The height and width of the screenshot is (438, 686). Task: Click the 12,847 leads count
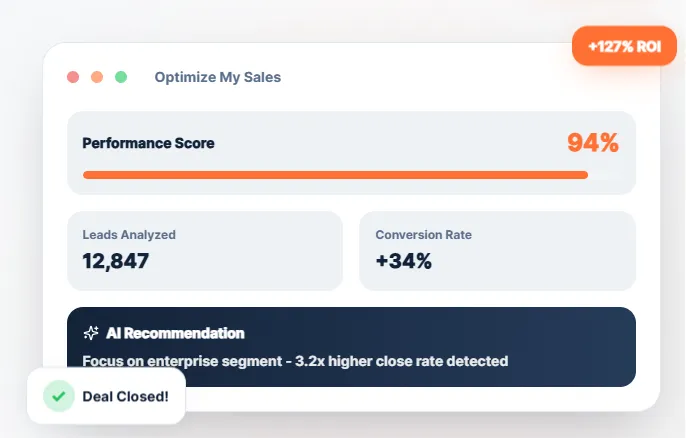(x=116, y=262)
